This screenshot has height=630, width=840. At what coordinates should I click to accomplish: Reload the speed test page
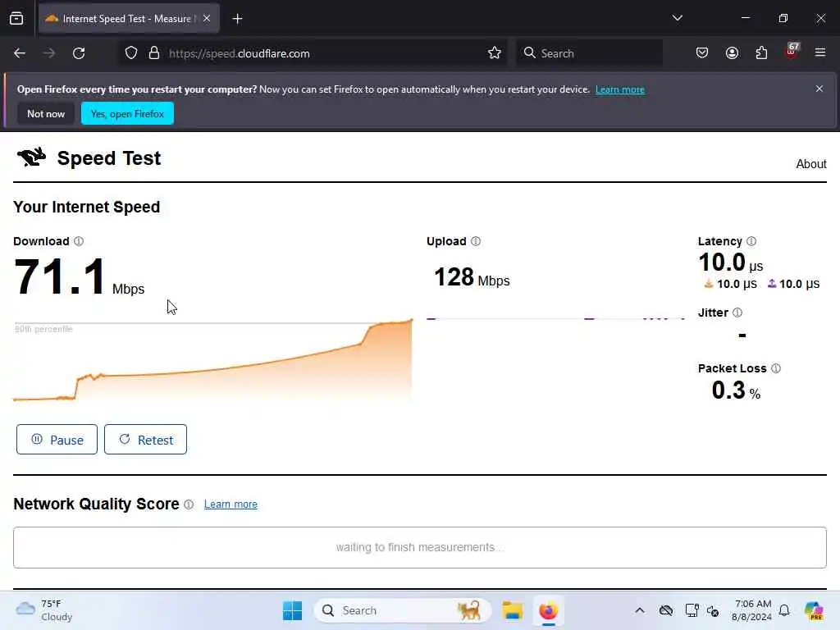(79, 53)
